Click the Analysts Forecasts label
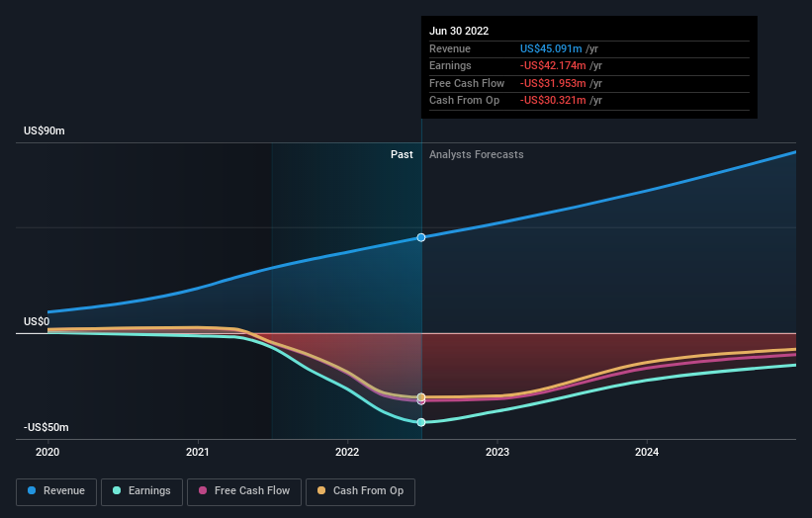The height and width of the screenshot is (518, 812). click(x=476, y=154)
